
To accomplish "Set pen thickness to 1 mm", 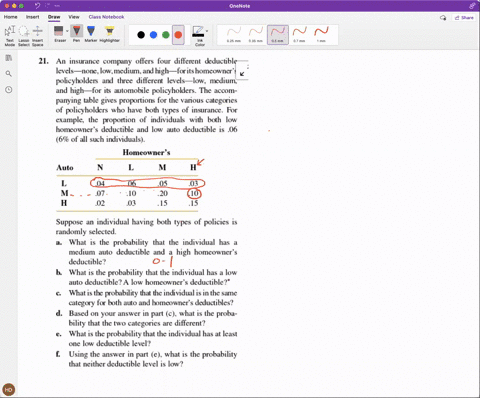I will coord(321,35).
